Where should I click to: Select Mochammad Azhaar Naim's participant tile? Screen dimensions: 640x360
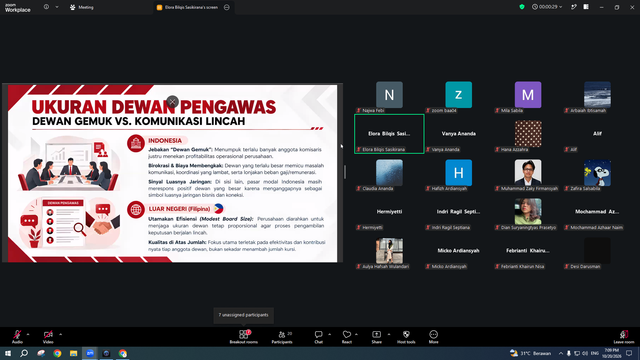coord(598,212)
